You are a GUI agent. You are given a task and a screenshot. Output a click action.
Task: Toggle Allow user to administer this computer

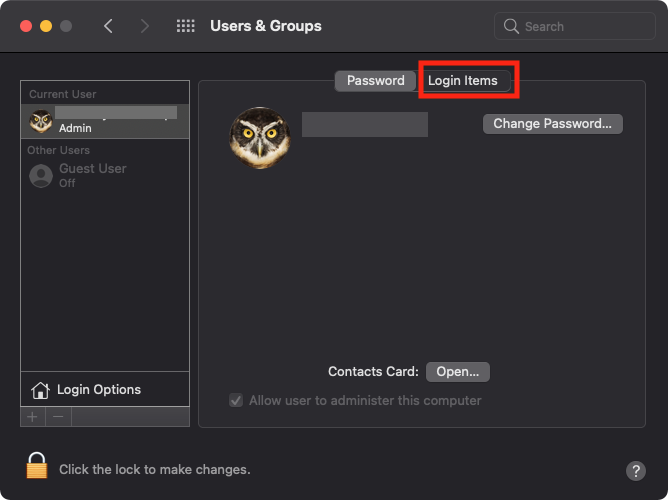(x=236, y=401)
